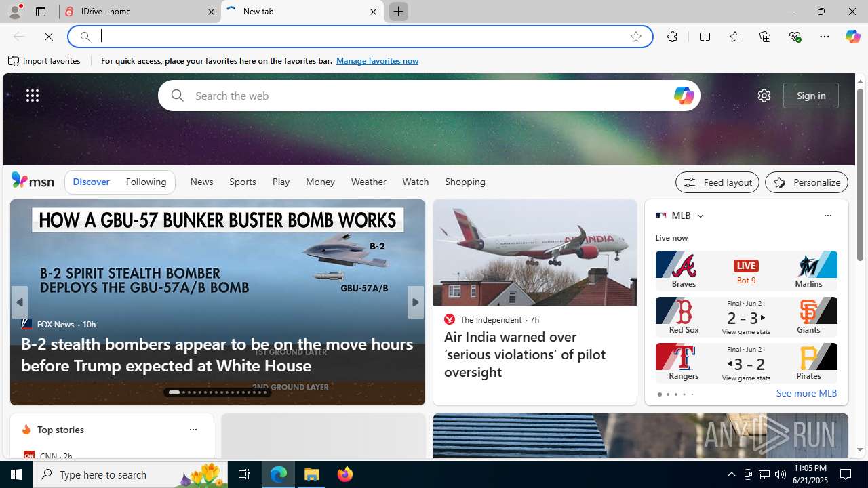The height and width of the screenshot is (488, 868).
Task: Click the Personalize button
Action: [x=806, y=182]
